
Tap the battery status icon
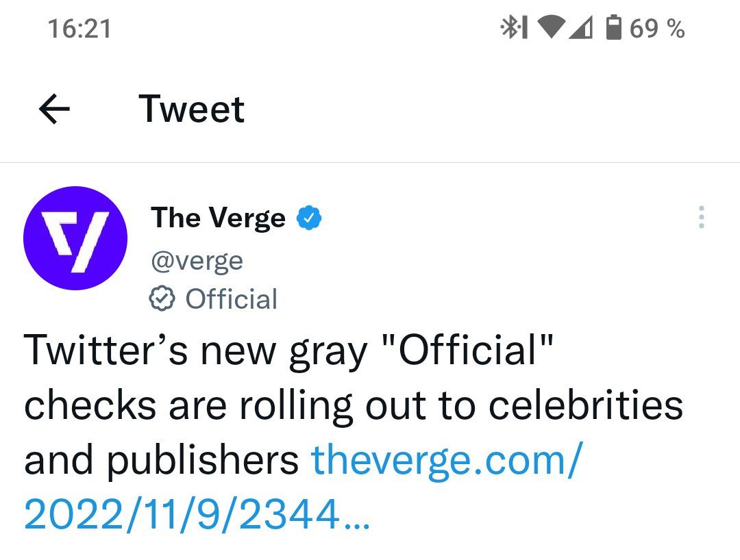(x=613, y=27)
